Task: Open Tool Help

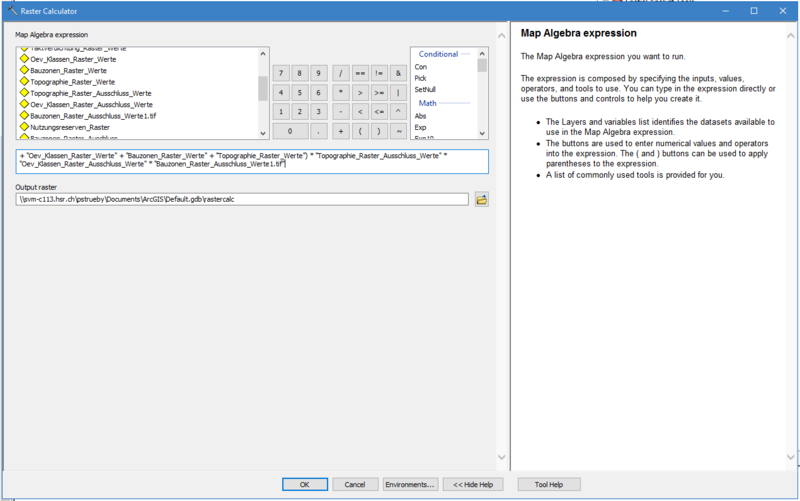Action: pyautogui.click(x=549, y=484)
